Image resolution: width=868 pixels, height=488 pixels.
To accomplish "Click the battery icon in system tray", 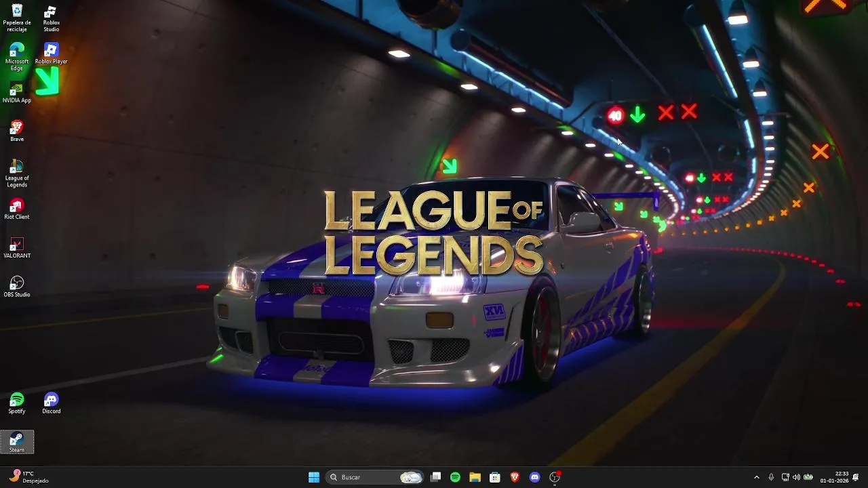I will [x=808, y=477].
